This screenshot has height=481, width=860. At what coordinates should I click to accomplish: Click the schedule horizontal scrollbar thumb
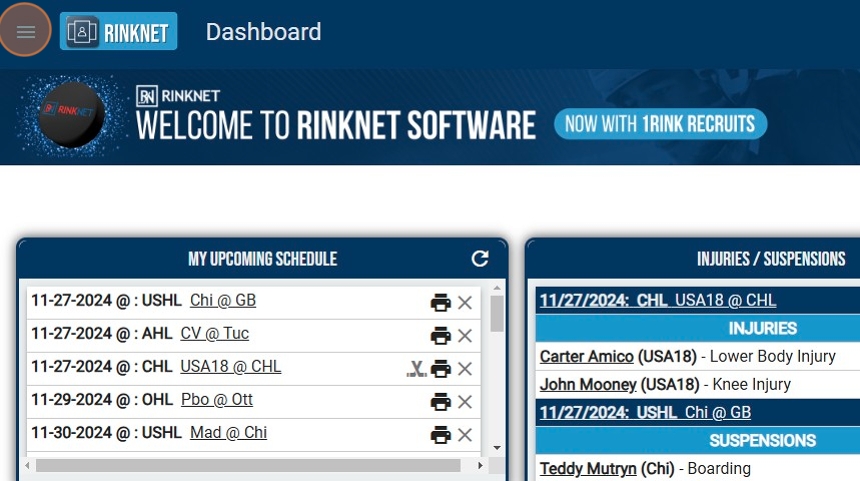coord(248,466)
